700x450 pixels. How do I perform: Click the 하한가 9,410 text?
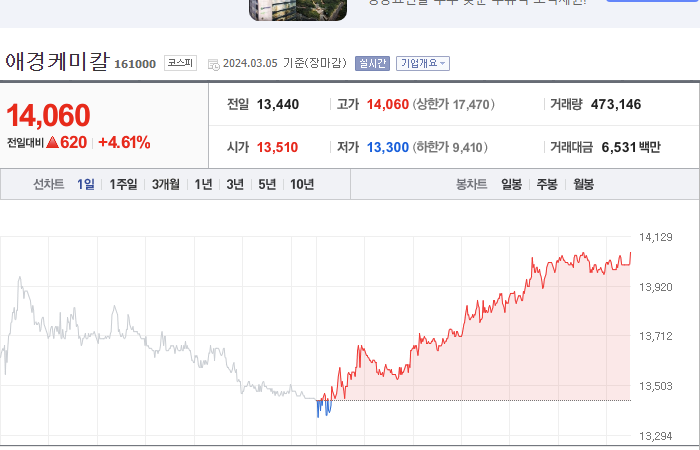[450, 147]
